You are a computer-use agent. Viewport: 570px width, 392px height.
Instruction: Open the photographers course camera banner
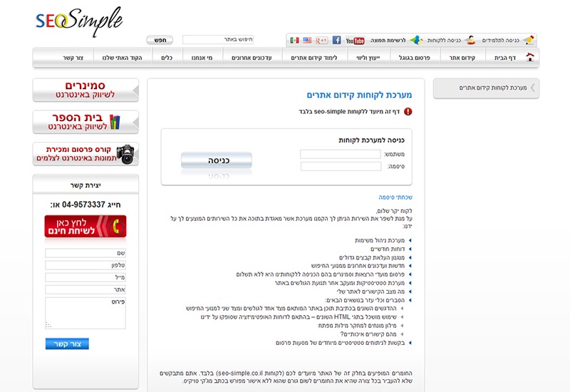pyautogui.click(x=85, y=154)
